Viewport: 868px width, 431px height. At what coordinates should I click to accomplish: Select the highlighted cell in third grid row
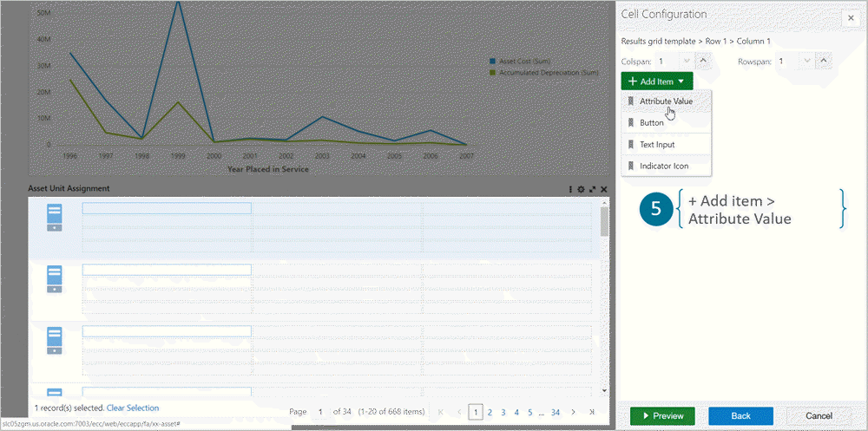click(x=167, y=331)
